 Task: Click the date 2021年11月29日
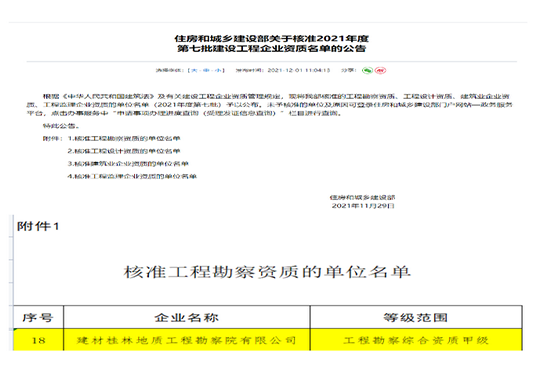coord(363,206)
